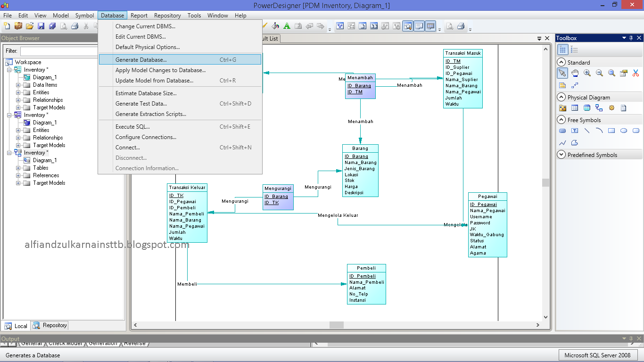The height and width of the screenshot is (362, 644).
Task: Select the Text tool under Free Symbols
Action: (575, 131)
